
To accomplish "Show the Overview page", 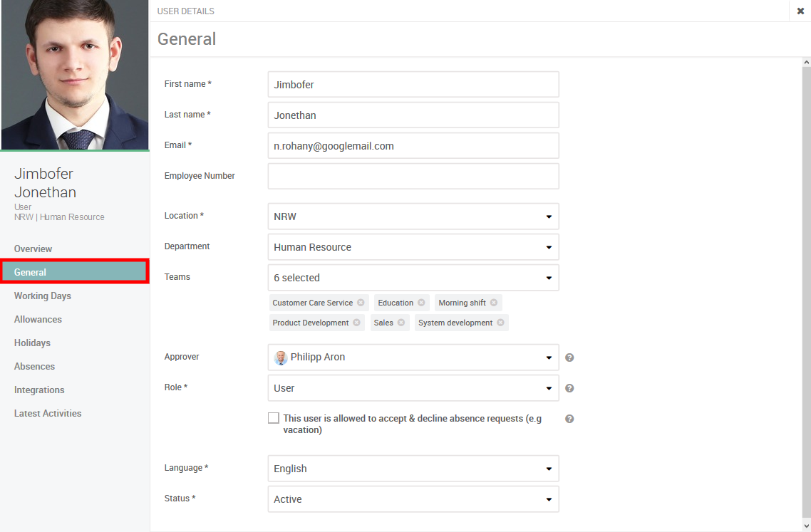I will pyautogui.click(x=33, y=249).
